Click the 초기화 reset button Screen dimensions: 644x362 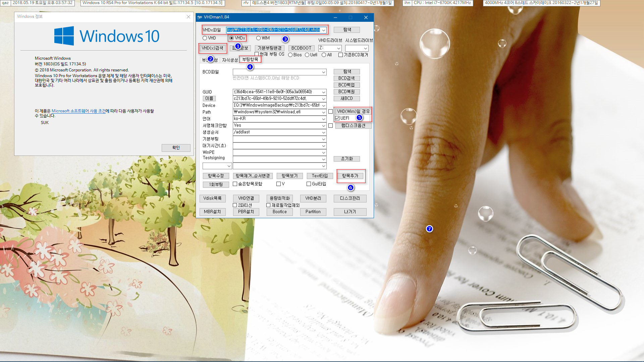tap(347, 159)
